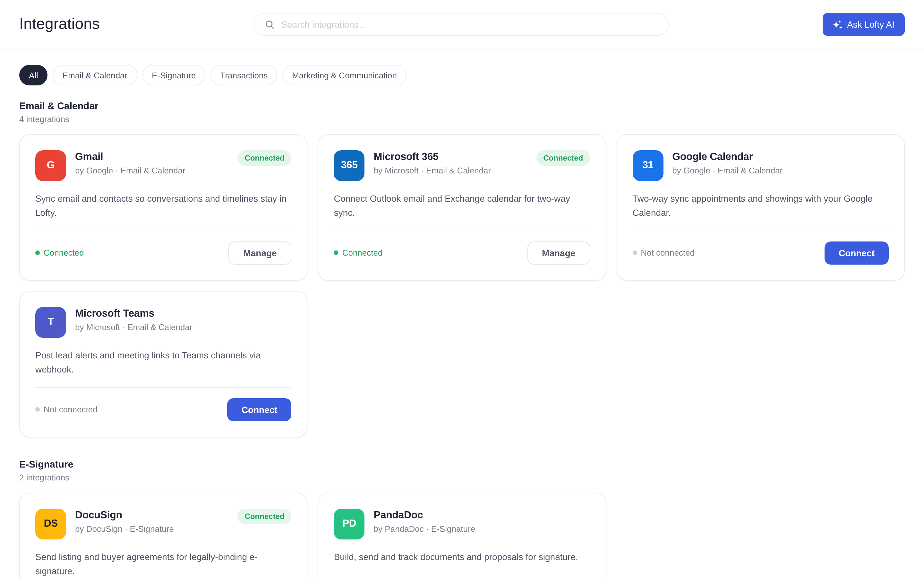The height and width of the screenshot is (578, 924).
Task: Click the Microsoft 365 card title
Action: (x=406, y=156)
